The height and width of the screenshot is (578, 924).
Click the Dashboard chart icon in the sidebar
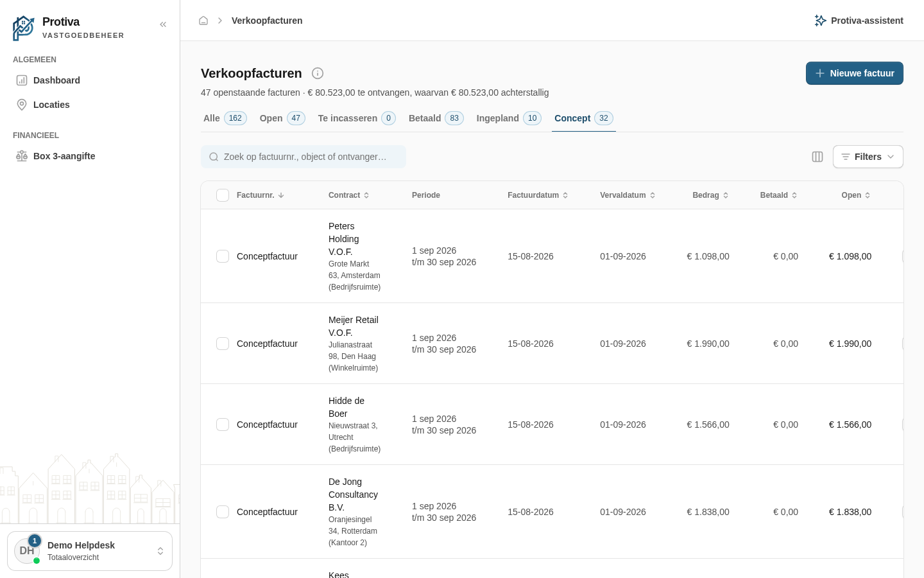click(x=22, y=80)
